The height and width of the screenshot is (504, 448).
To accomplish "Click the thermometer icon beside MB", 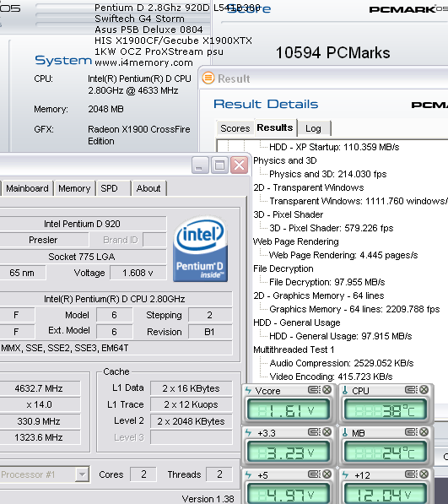I will [345, 432].
